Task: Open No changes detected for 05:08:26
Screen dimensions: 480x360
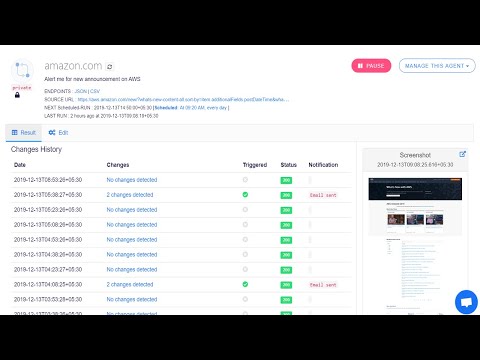Action: (x=132, y=225)
